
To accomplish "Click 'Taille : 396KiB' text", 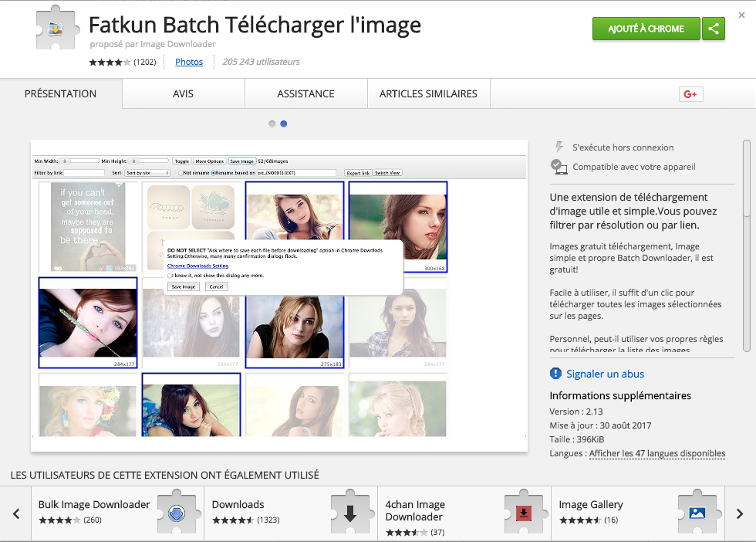I will [577, 439].
